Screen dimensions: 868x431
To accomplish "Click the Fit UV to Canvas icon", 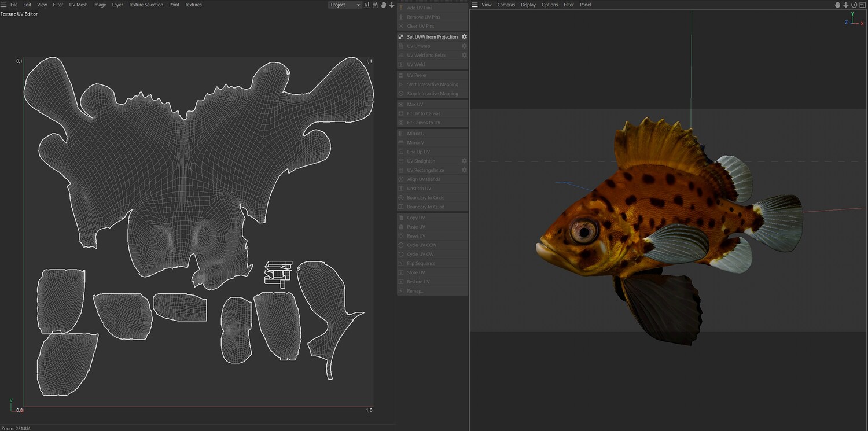I will click(401, 114).
